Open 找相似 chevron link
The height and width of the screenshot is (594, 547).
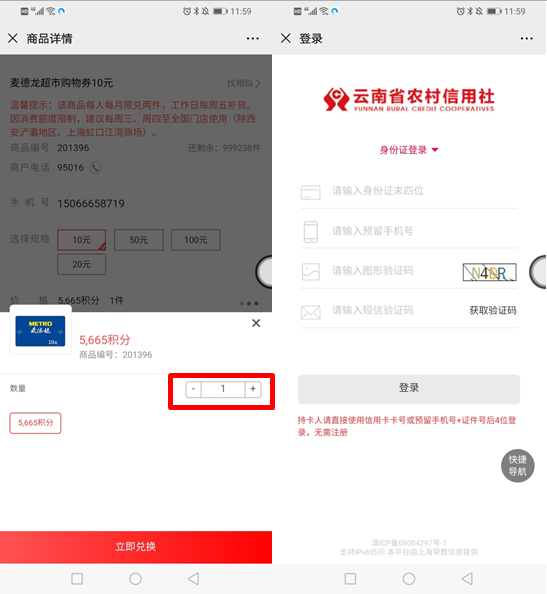244,83
